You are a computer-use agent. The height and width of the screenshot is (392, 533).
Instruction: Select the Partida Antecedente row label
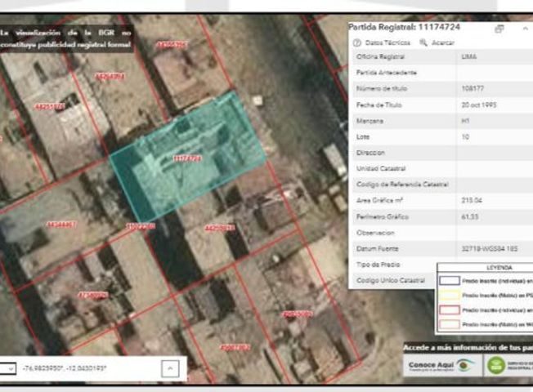pos(386,73)
